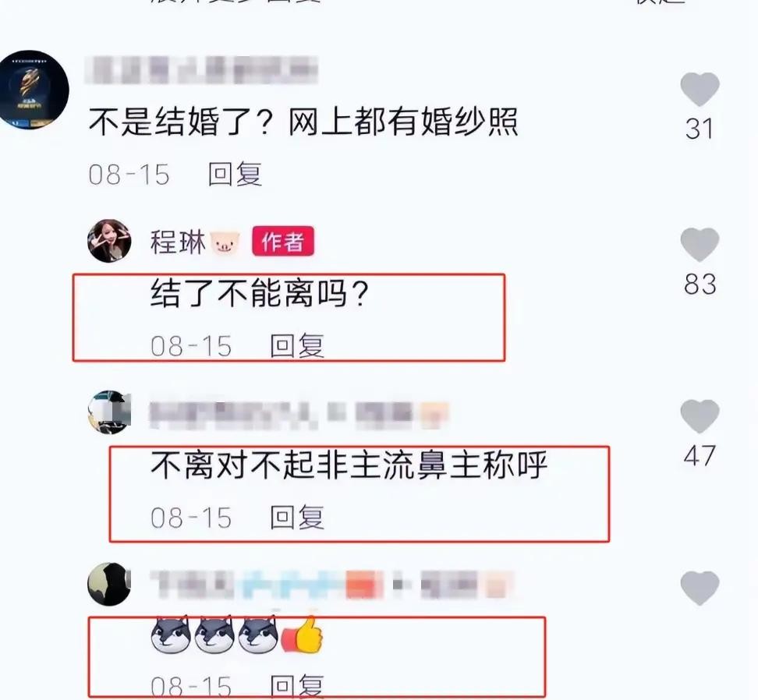Image resolution: width=758 pixels, height=700 pixels.
Task: Tap the thumbs-up emoji in last comment
Action: pos(302,635)
